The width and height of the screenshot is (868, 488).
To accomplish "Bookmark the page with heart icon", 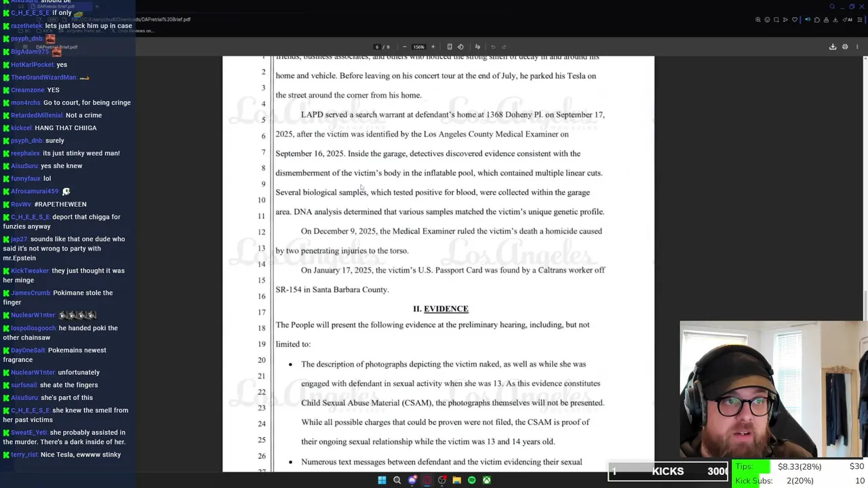I will pyautogui.click(x=795, y=20).
